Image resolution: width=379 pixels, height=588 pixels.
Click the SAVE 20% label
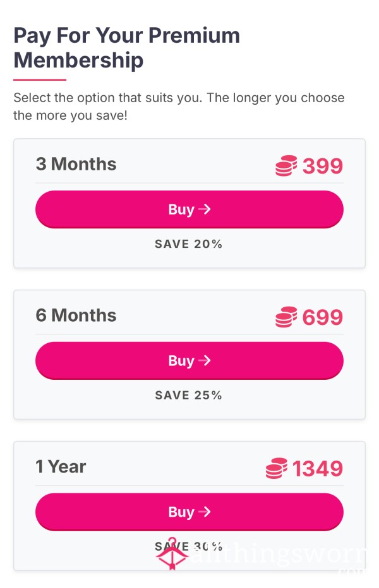pyautogui.click(x=189, y=244)
